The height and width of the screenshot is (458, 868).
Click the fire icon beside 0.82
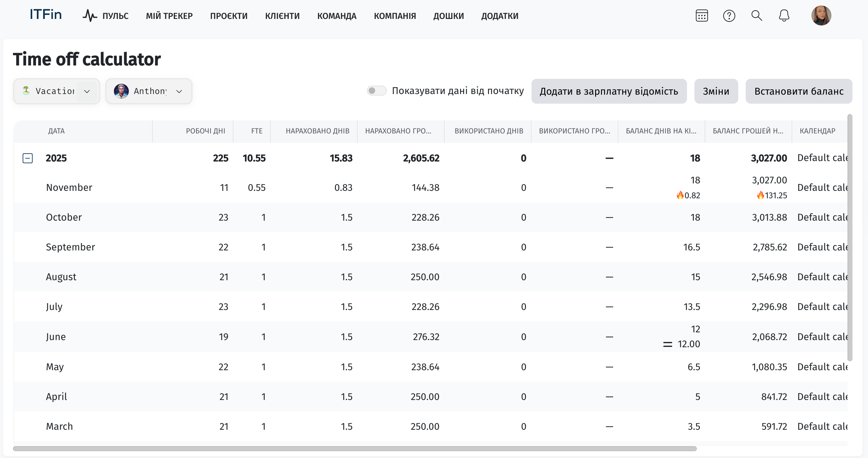(x=680, y=195)
